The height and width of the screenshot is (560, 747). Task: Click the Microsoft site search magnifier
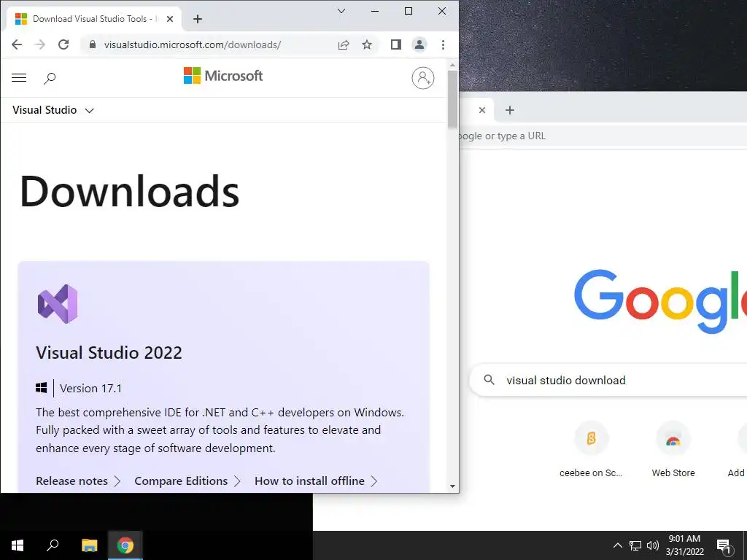click(50, 78)
